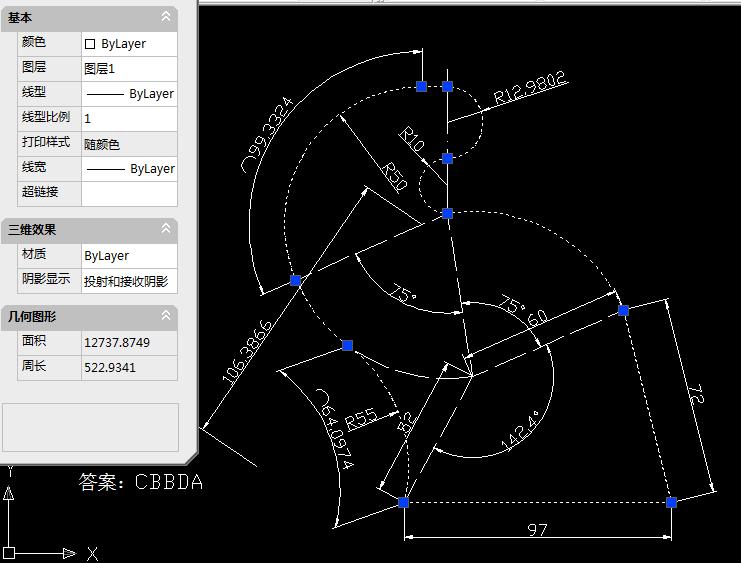The image size is (741, 563).
Task: Collapse the 基本 section
Action: tap(166, 17)
